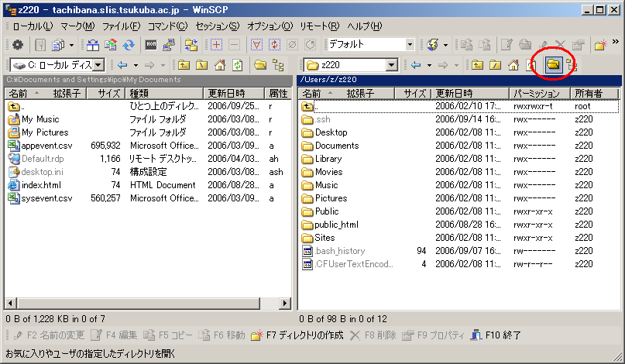Screen dimensions: 625x364
Task: Click the red triangle selection mask icon
Action: click(256, 45)
